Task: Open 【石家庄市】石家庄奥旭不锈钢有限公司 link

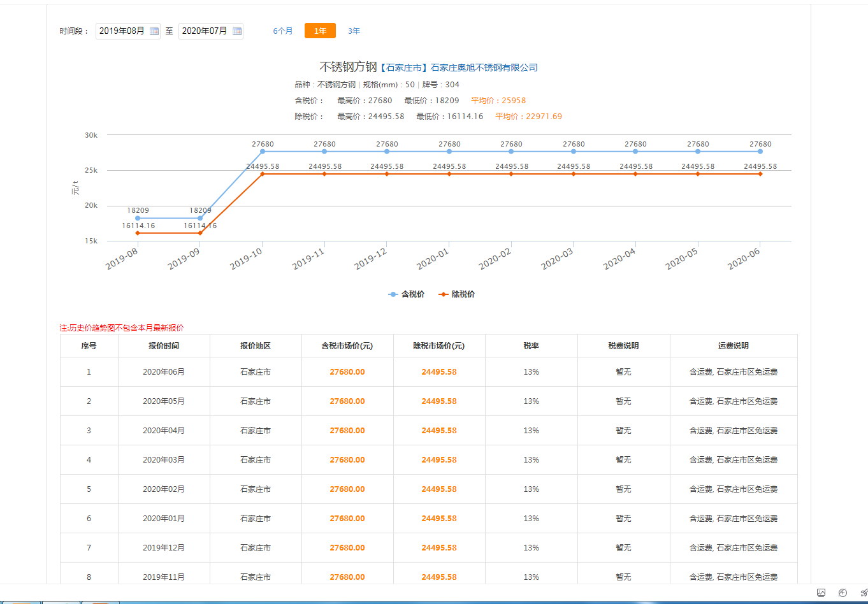Action: click(458, 68)
